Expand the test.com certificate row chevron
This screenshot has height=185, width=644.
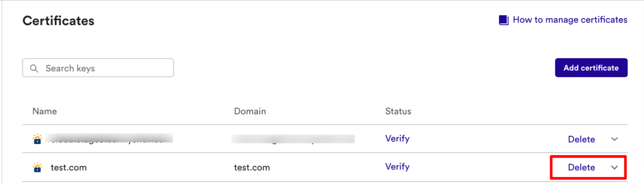coord(615,167)
